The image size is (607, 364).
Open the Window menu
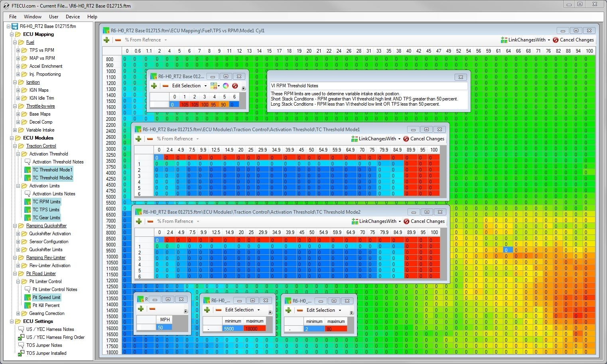click(x=33, y=17)
